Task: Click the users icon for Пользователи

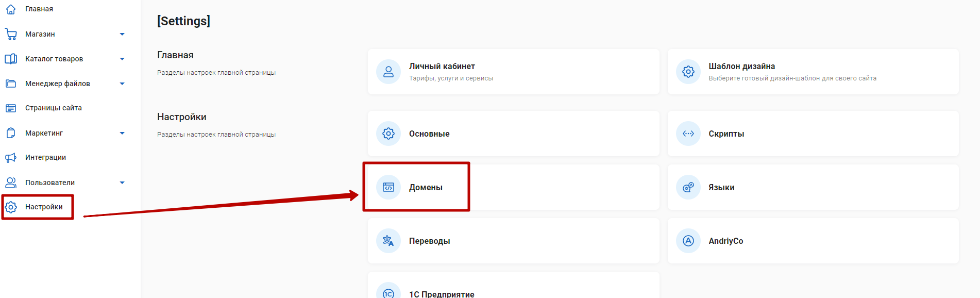Action: [x=11, y=183]
